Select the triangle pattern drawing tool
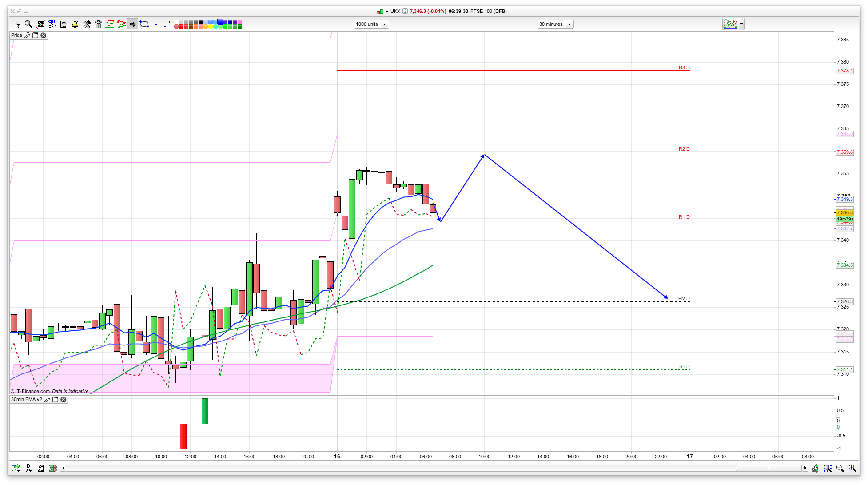Image resolution: width=868 pixels, height=485 pixels. (x=121, y=24)
